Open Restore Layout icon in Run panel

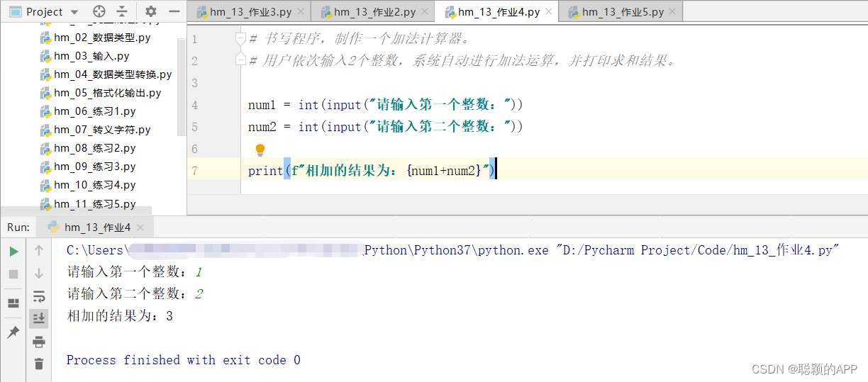(x=13, y=303)
